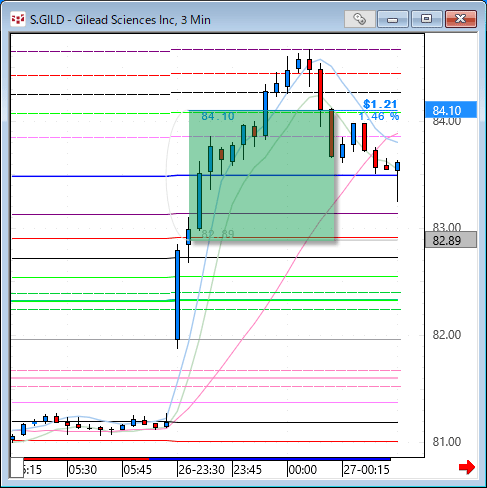Viewport: 487px width, 488px height.
Task: Click the 84.10 label inside green box
Action: [x=218, y=116]
